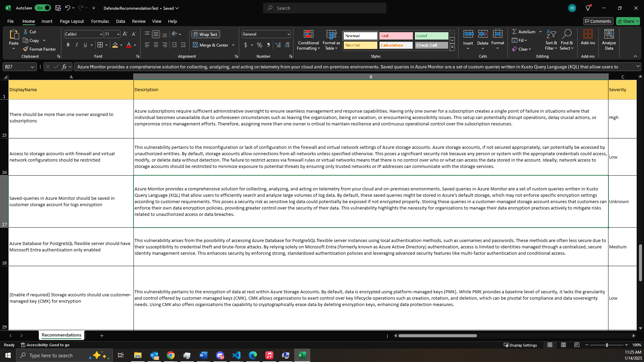Viewport: 644px width, 362px height.
Task: Open Conditional Formatting options
Action: coord(308,40)
